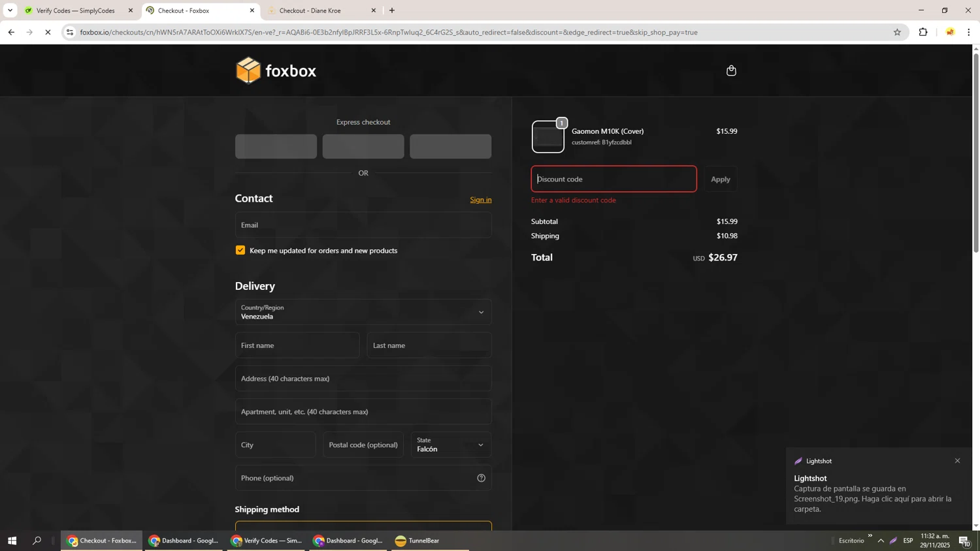This screenshot has height=551, width=980.
Task: Uncheck Keep me updated checkbox
Action: click(x=240, y=250)
